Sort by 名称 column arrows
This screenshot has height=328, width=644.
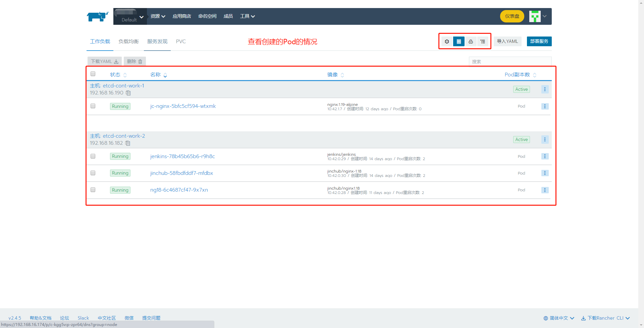(x=165, y=75)
